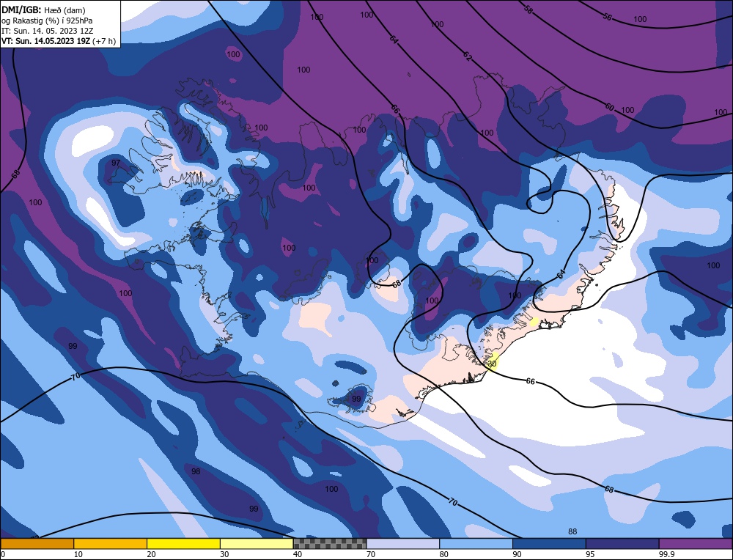
Task: Click the '20' legend tick label
Action: coord(151,554)
